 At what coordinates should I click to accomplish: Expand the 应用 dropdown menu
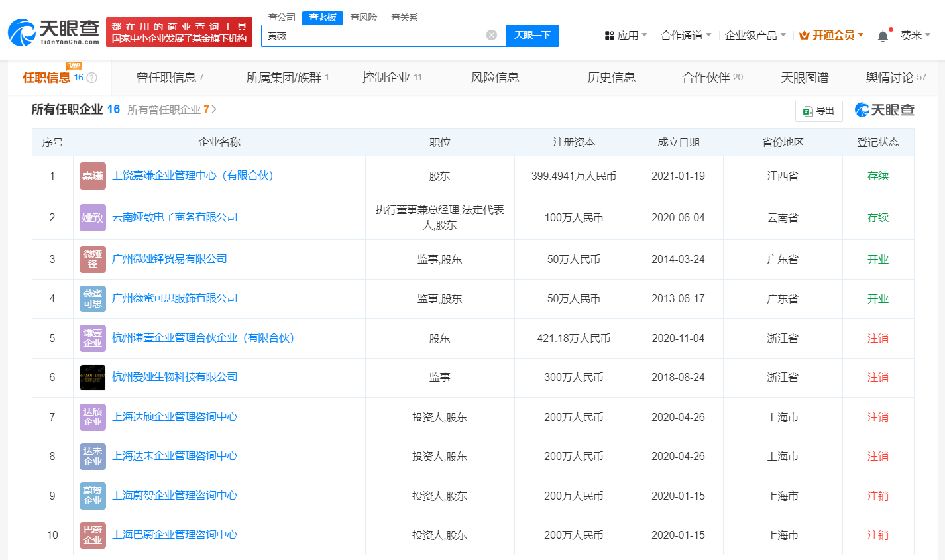tap(626, 35)
